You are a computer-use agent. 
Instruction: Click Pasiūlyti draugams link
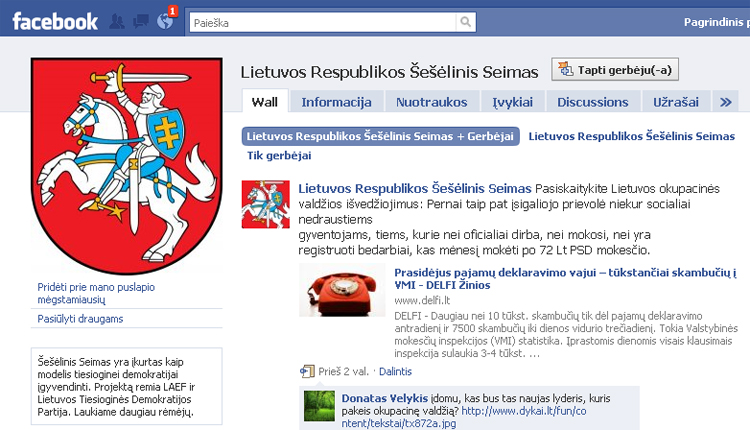[x=80, y=319]
